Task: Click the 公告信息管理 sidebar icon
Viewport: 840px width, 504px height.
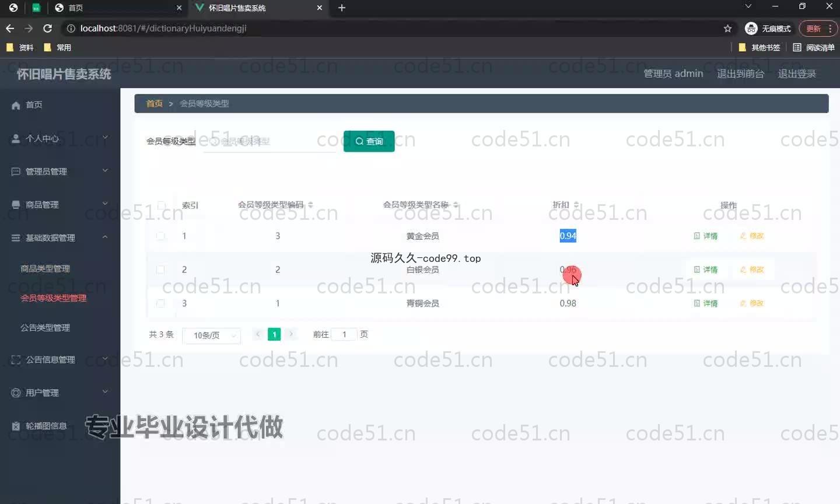Action: tap(16, 360)
